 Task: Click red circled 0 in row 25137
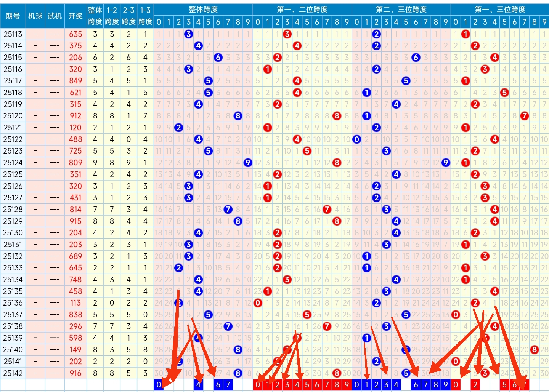[x=456, y=315]
